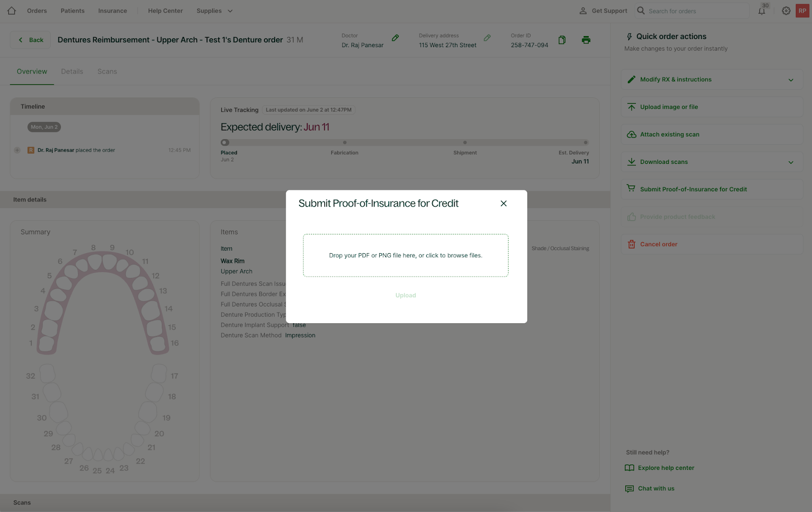Open settings gear in top bar
The height and width of the screenshot is (512, 812).
pos(786,11)
